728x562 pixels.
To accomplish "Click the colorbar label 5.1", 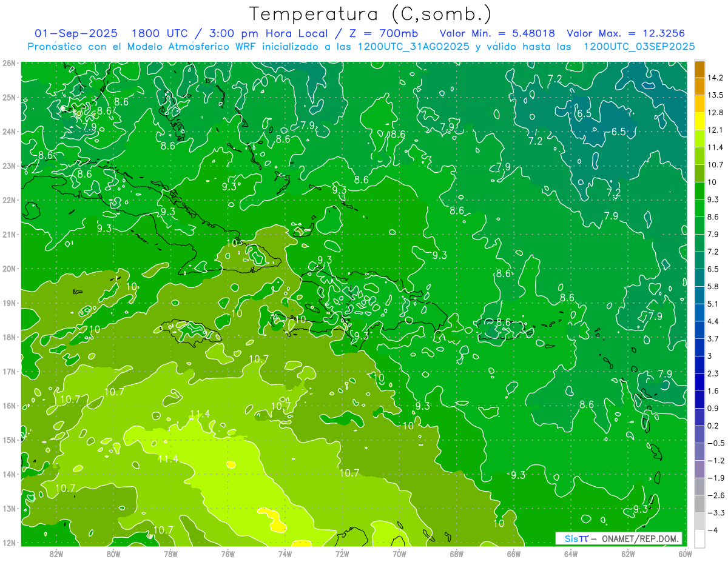I will point(713,304).
